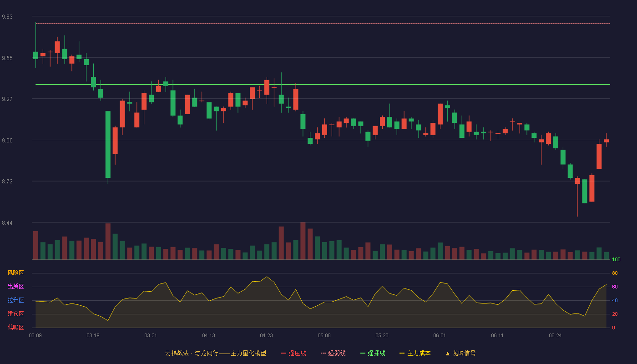Click the white horizontal line above 9.27
The width and height of the screenshot is (637, 364).
(x=323, y=84)
